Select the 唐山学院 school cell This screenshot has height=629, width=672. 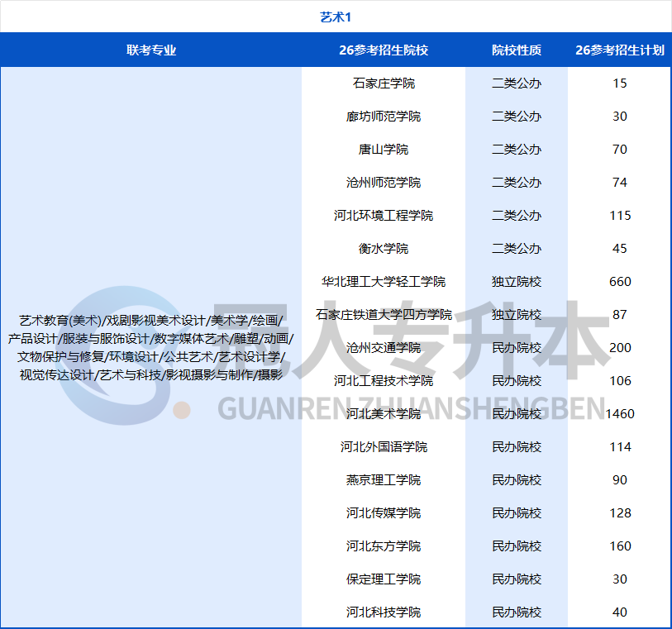(x=384, y=149)
